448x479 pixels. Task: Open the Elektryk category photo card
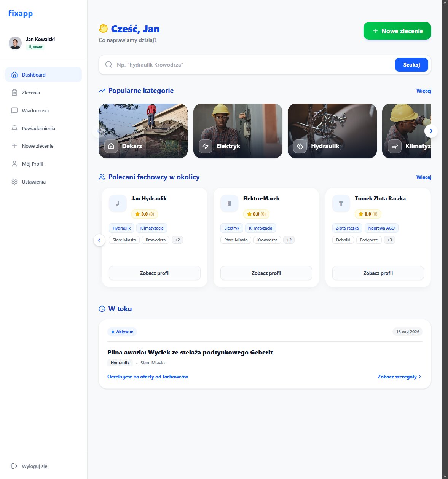pyautogui.click(x=238, y=131)
